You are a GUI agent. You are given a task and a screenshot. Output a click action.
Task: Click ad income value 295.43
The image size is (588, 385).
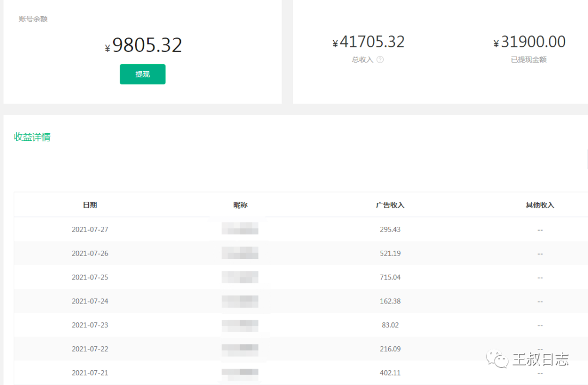pos(390,229)
